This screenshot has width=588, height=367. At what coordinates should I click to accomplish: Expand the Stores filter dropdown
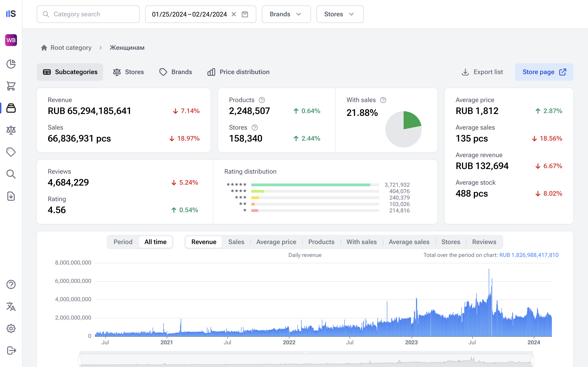click(340, 14)
